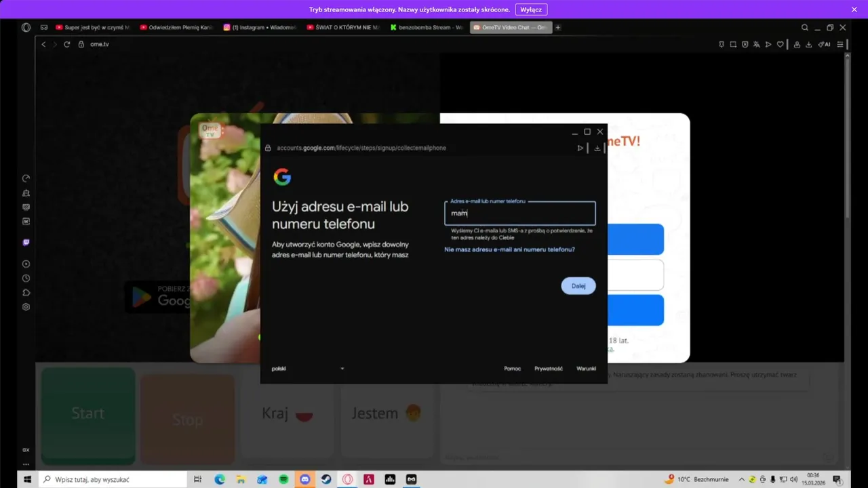This screenshot has height=488, width=868.
Task: Open the Opera pinboards icon in the toolbar
Action: (722, 44)
